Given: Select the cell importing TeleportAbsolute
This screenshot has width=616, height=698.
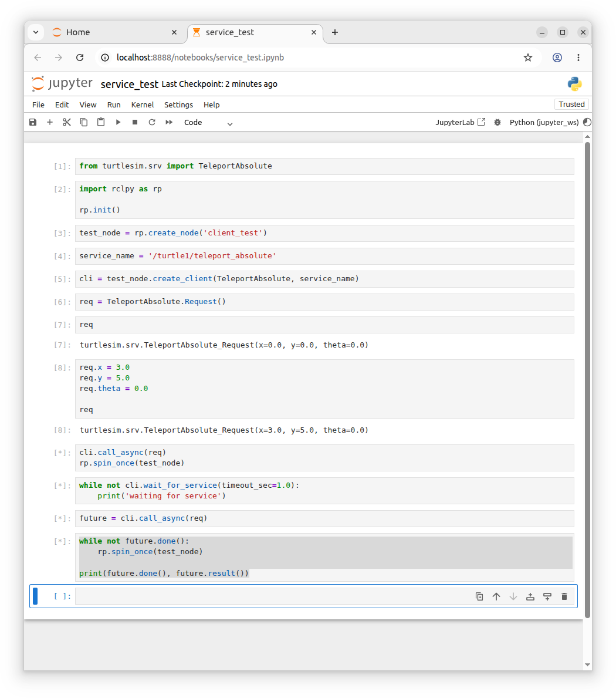Looking at the screenshot, I should pyautogui.click(x=324, y=166).
